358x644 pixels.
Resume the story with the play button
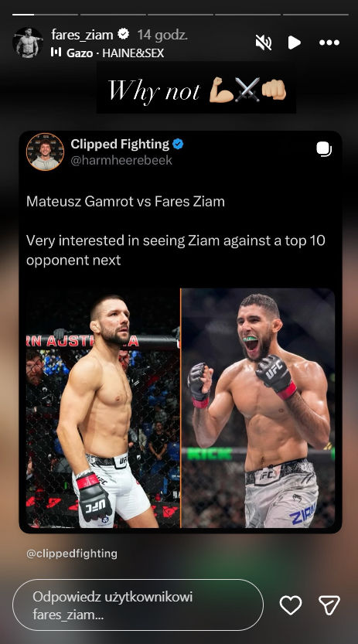click(294, 43)
